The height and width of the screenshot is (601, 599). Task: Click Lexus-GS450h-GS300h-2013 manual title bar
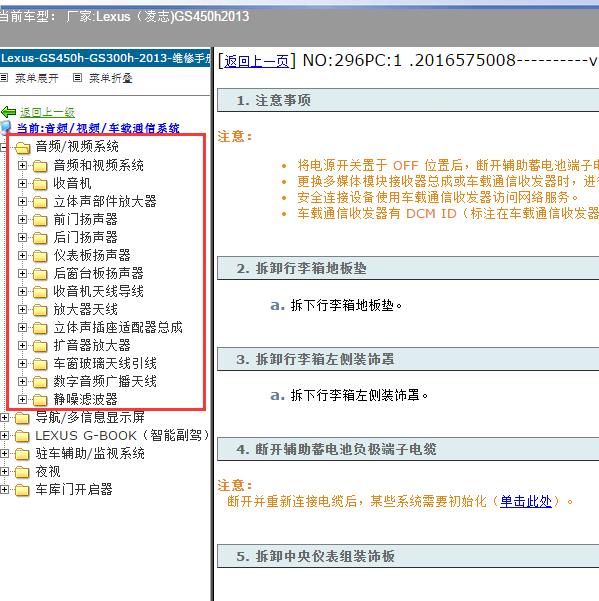pos(105,58)
